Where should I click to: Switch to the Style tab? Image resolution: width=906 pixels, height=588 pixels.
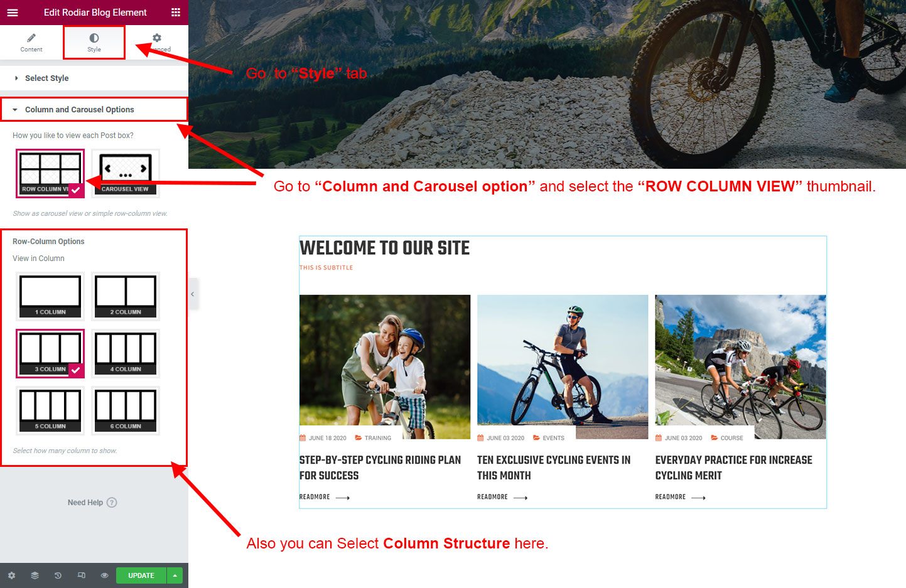pyautogui.click(x=94, y=43)
